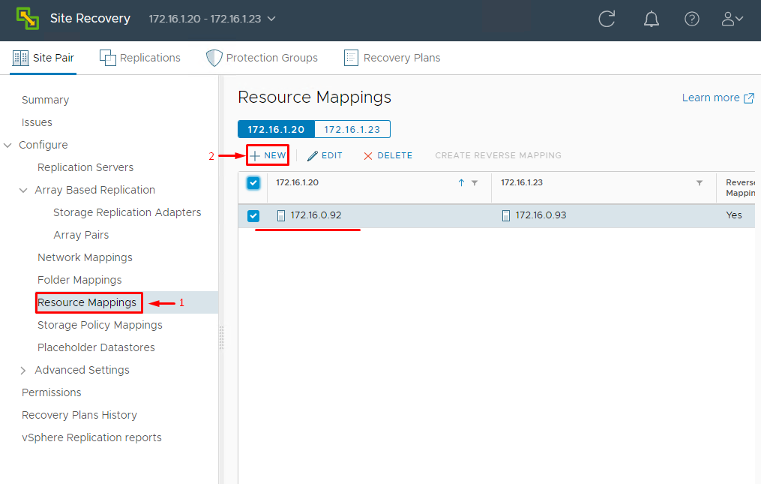Open the user account menu icon
The height and width of the screenshot is (484, 761).
coord(732,19)
